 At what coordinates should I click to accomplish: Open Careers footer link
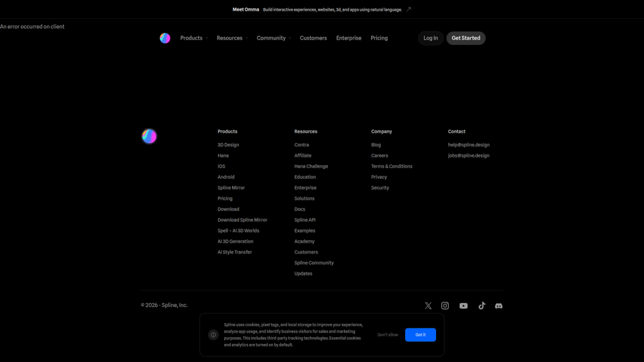tap(380, 156)
